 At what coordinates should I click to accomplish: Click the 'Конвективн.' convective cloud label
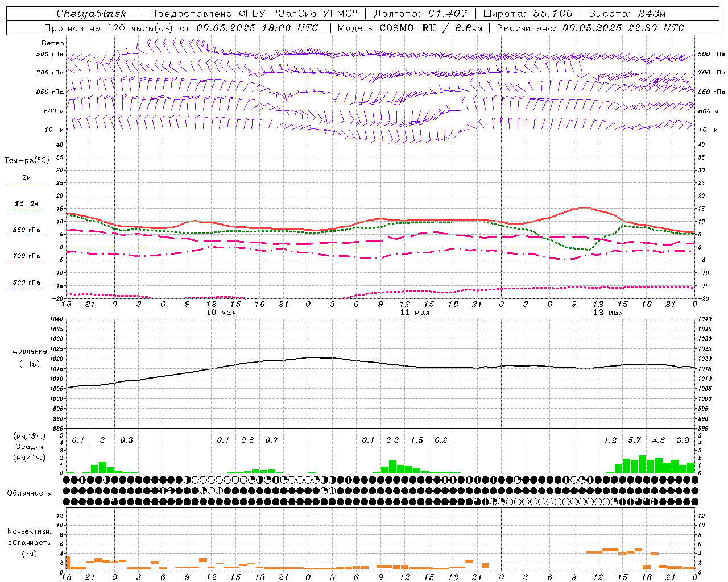[x=29, y=531]
